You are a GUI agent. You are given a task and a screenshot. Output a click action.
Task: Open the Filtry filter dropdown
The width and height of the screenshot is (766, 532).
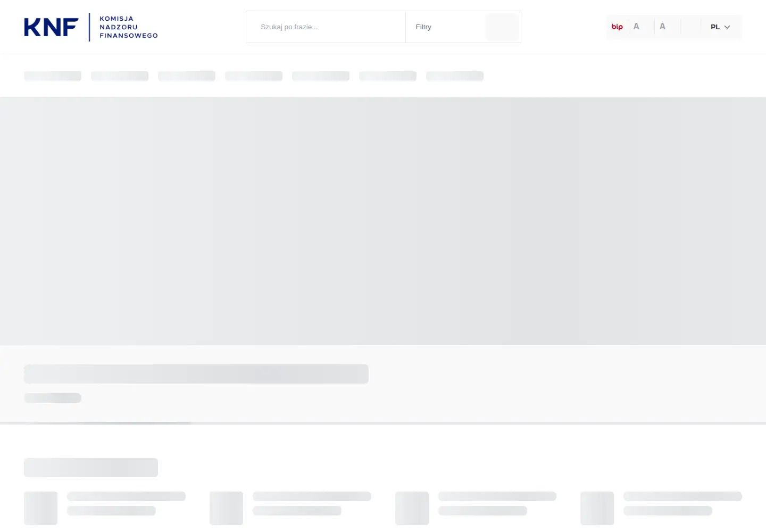pos(446,27)
